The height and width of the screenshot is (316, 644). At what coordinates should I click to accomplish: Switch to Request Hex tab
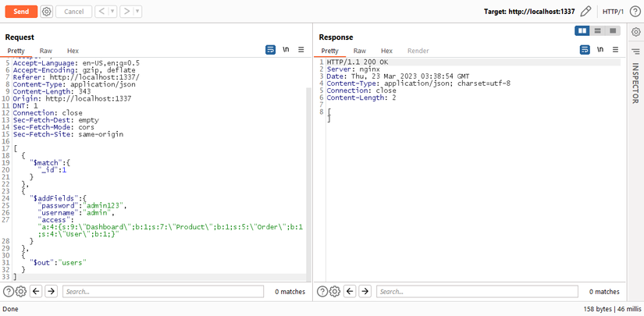(x=73, y=51)
